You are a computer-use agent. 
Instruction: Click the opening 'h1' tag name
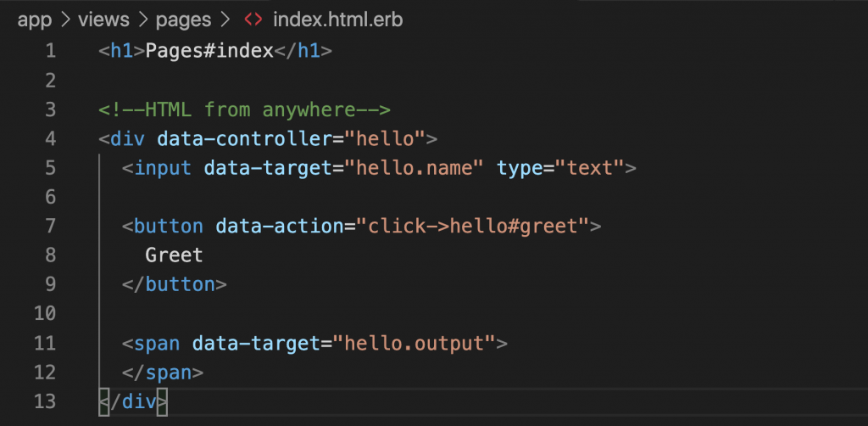(x=122, y=51)
